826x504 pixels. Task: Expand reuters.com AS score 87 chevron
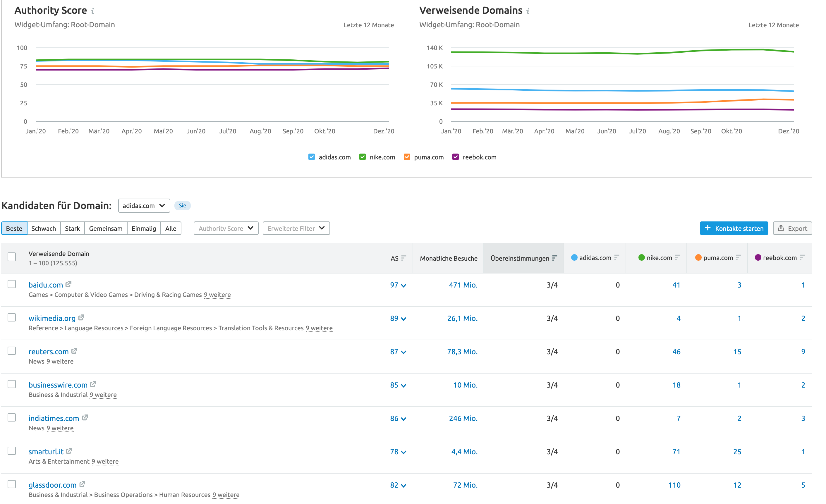(x=403, y=352)
